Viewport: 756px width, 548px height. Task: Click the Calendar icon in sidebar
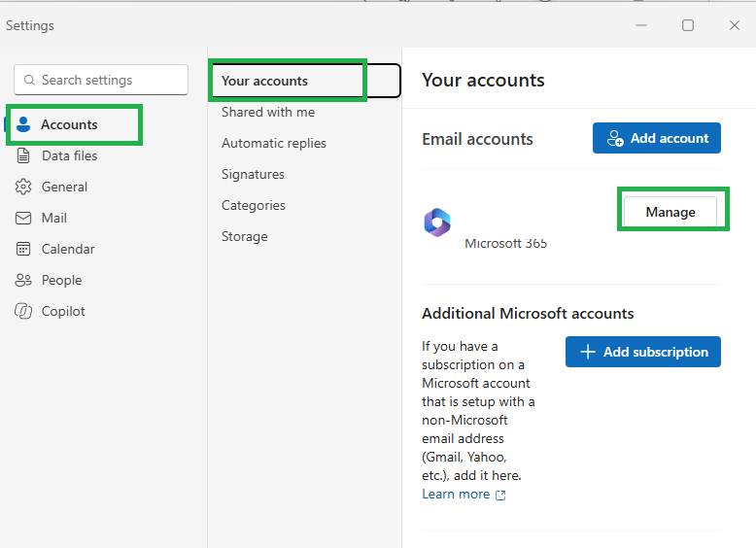(x=23, y=249)
